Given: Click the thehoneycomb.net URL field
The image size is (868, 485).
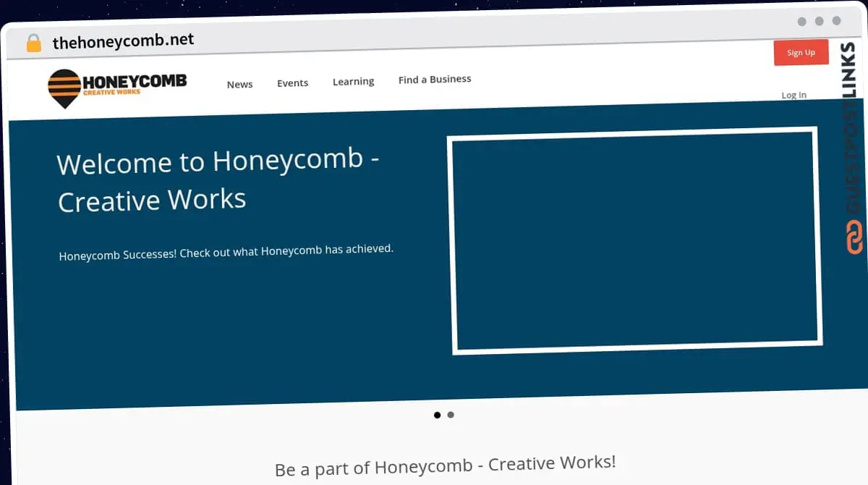Looking at the screenshot, I should click(124, 41).
